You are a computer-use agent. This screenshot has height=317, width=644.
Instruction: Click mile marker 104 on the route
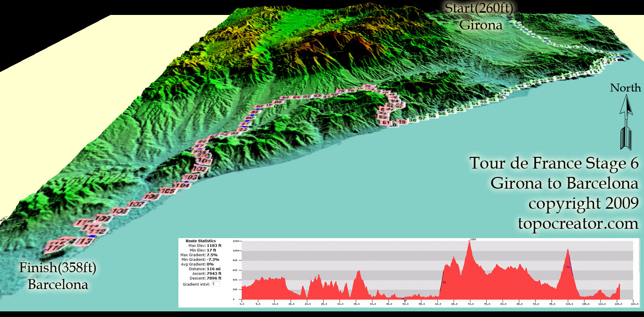coord(183,186)
